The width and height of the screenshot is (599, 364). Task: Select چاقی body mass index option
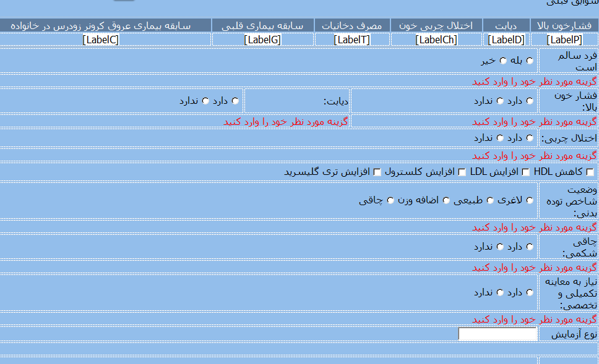[x=390, y=200]
